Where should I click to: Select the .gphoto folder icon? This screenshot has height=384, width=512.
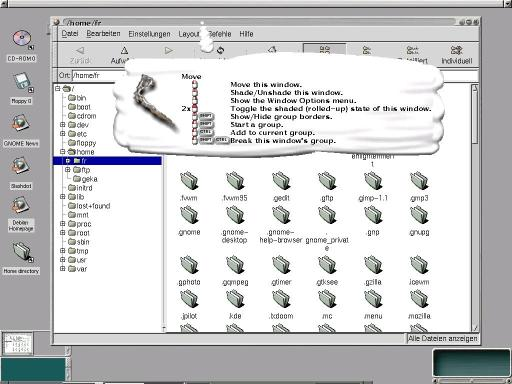pos(189,265)
